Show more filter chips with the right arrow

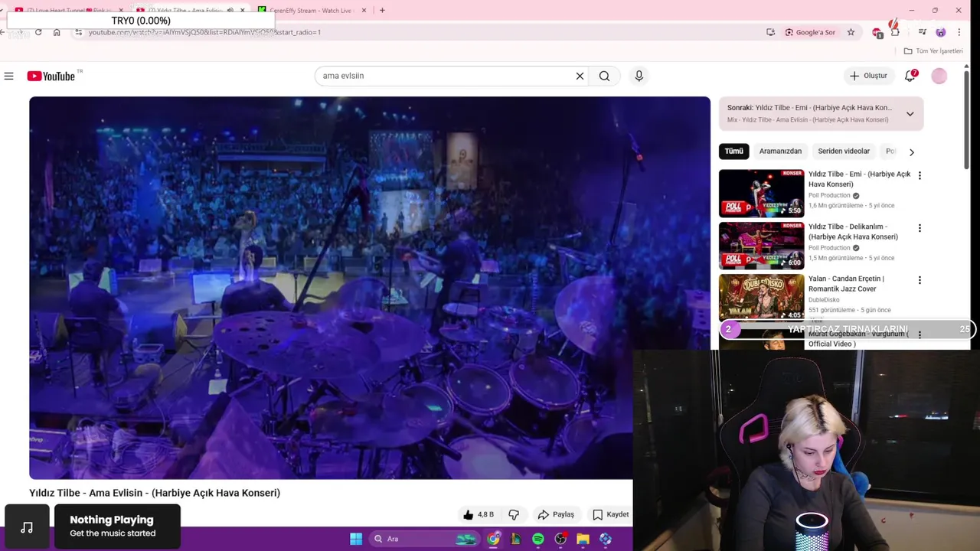[911, 152]
